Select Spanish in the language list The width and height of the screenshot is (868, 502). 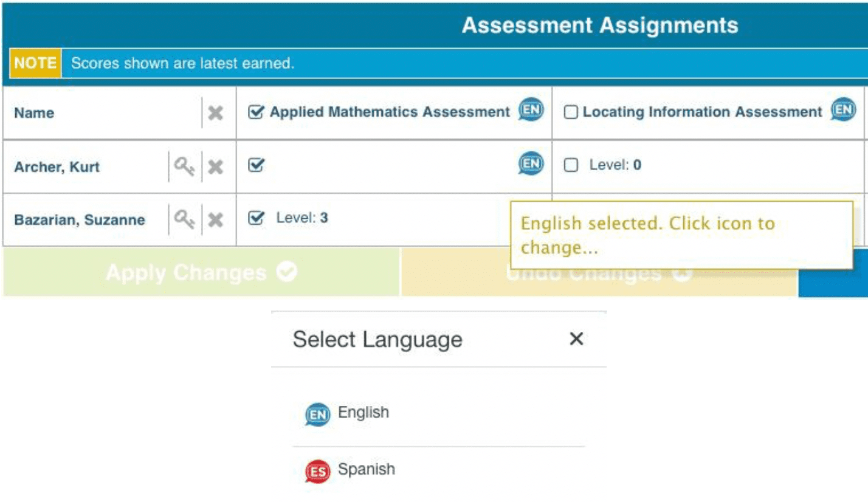pos(365,470)
